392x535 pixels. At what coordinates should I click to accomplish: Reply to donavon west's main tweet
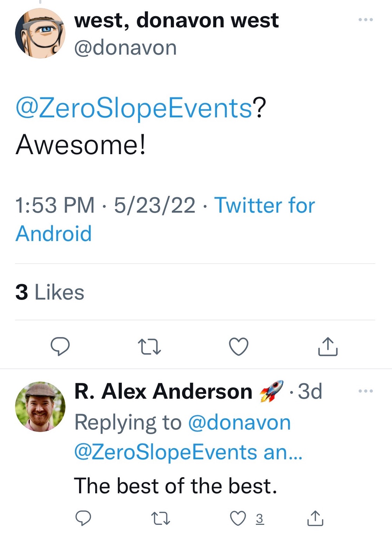pos(60,347)
